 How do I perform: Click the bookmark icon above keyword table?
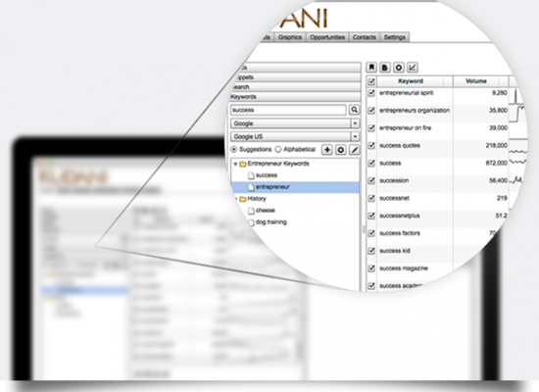click(x=371, y=68)
